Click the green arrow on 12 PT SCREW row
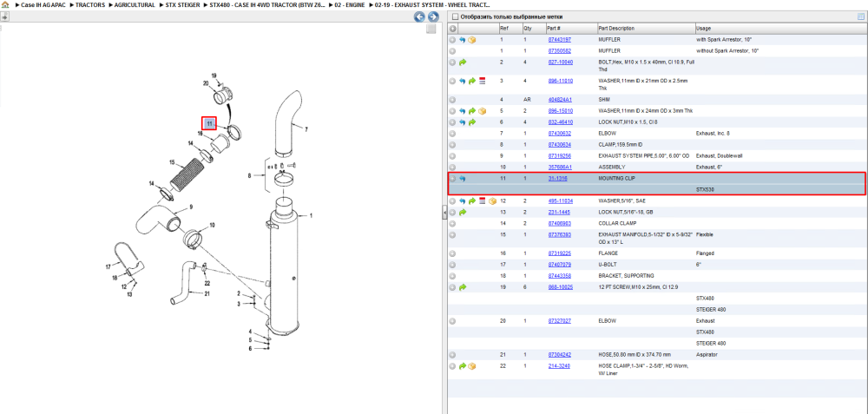Viewport: 868px width, 414px height. (463, 287)
